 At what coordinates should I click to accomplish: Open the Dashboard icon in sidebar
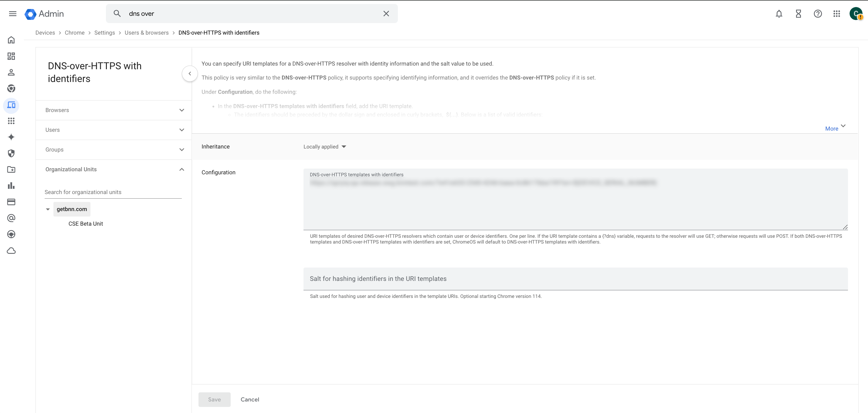(11, 56)
